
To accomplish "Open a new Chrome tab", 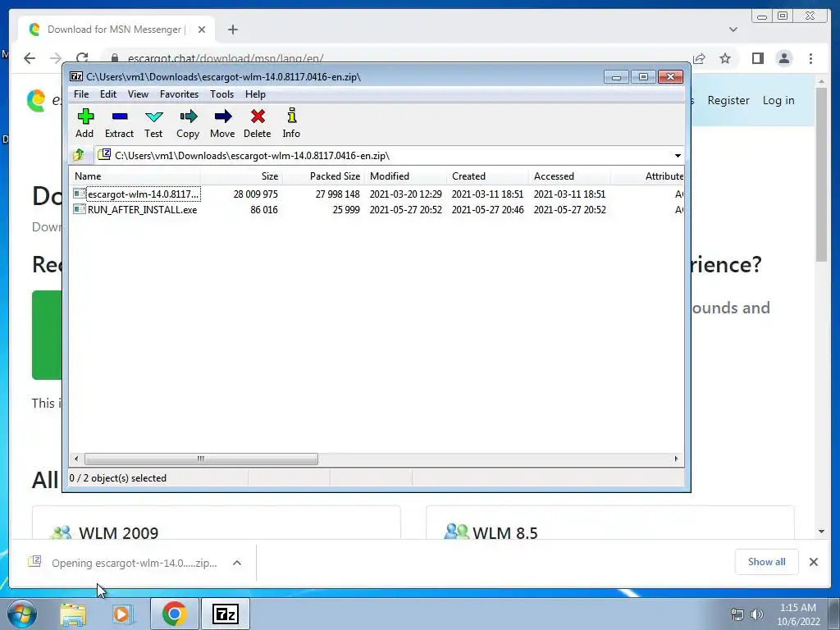I will [232, 30].
